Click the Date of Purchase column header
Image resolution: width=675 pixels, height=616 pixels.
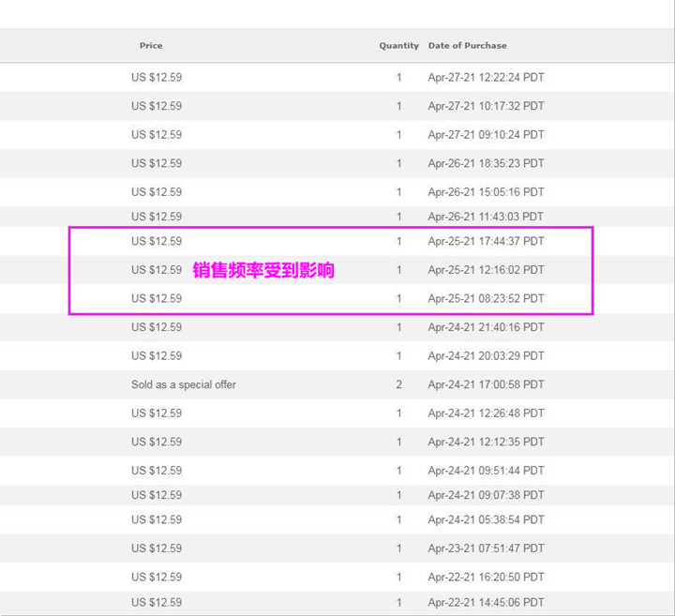[467, 46]
